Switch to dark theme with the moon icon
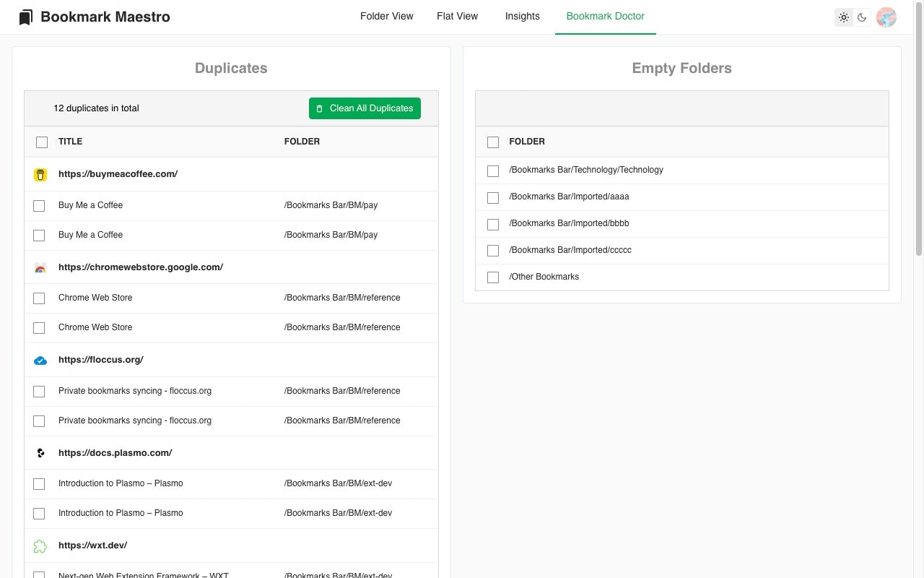 [x=863, y=17]
